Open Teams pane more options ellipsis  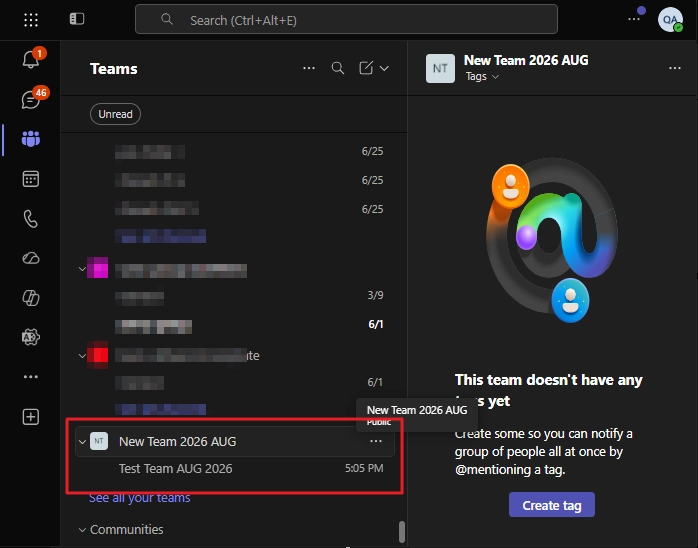coord(309,68)
